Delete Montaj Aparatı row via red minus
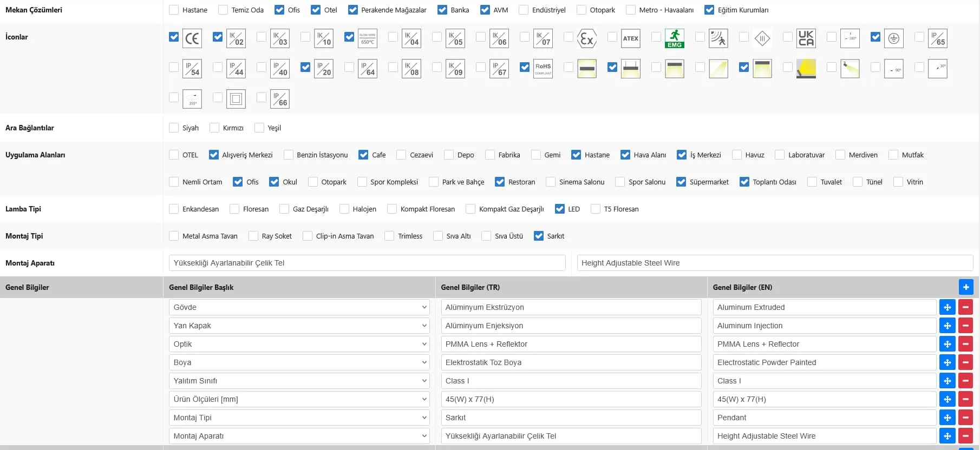 pyautogui.click(x=966, y=436)
